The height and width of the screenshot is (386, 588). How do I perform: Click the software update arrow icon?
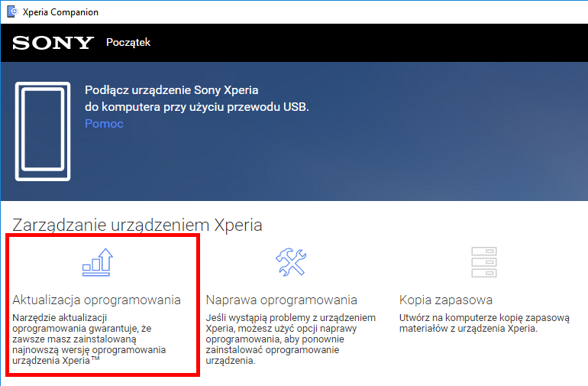point(98,262)
